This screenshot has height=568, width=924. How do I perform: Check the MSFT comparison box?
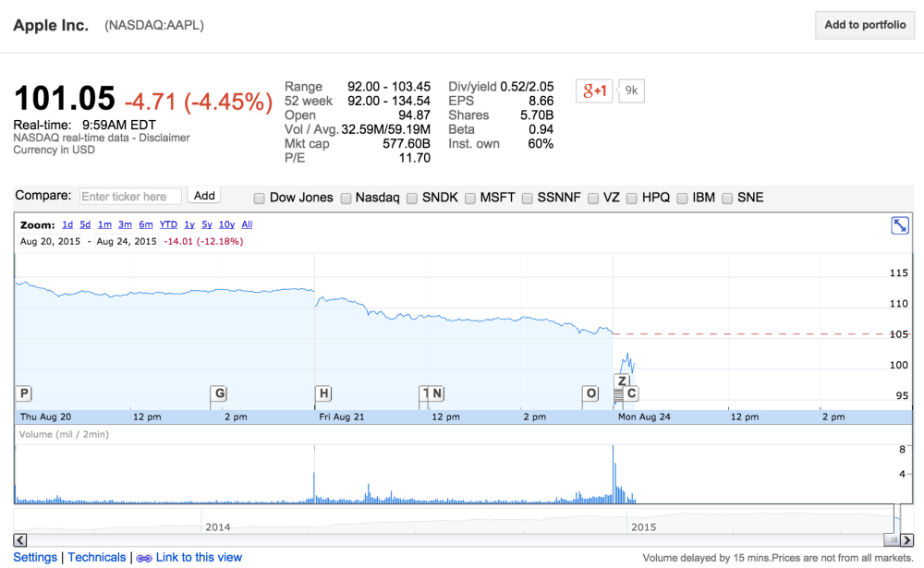point(469,199)
